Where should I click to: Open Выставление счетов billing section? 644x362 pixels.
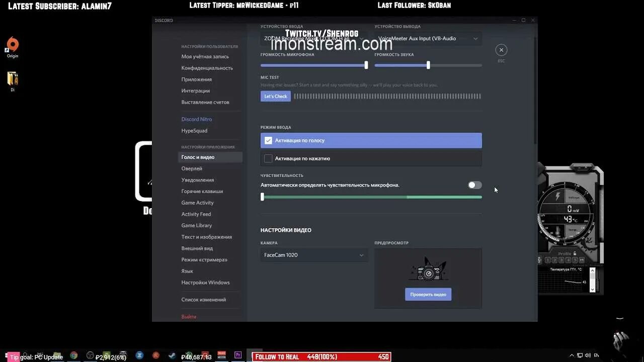click(205, 102)
